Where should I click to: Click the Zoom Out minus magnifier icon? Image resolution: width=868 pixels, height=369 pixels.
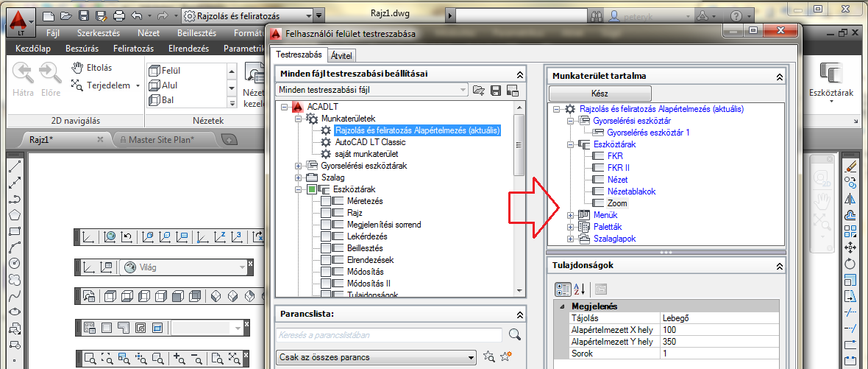(196, 357)
